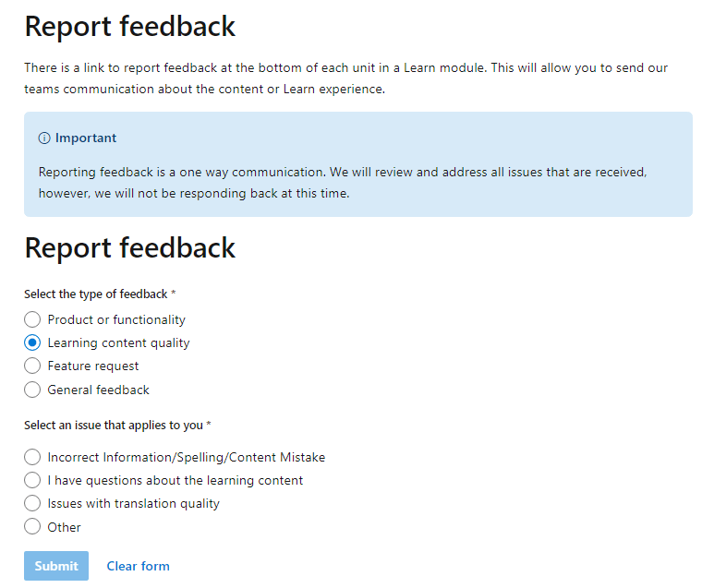The width and height of the screenshot is (714, 588).
Task: Click the Feature request label text
Action: pos(93,366)
